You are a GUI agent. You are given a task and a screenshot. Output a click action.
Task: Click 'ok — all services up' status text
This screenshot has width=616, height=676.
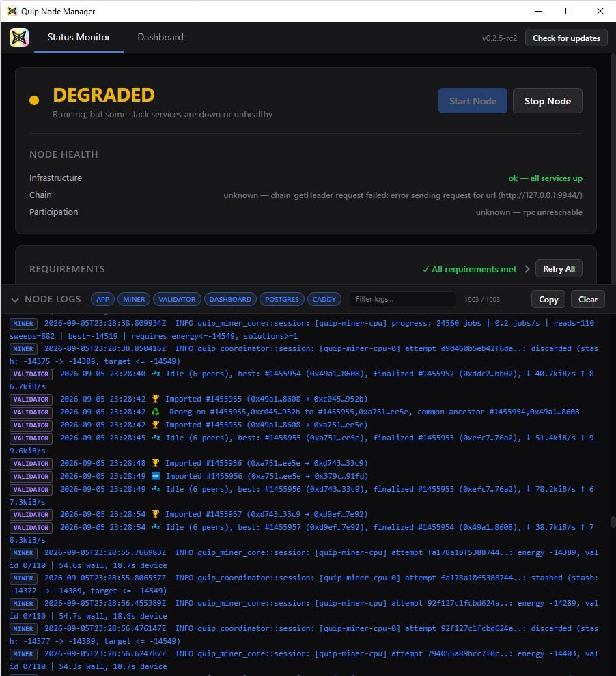point(545,178)
